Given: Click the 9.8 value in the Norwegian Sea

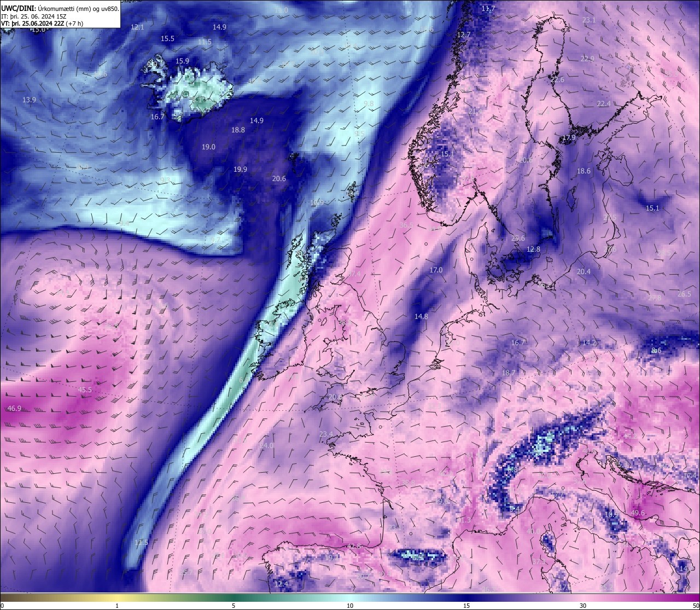Looking at the screenshot, I should tap(369, 103).
